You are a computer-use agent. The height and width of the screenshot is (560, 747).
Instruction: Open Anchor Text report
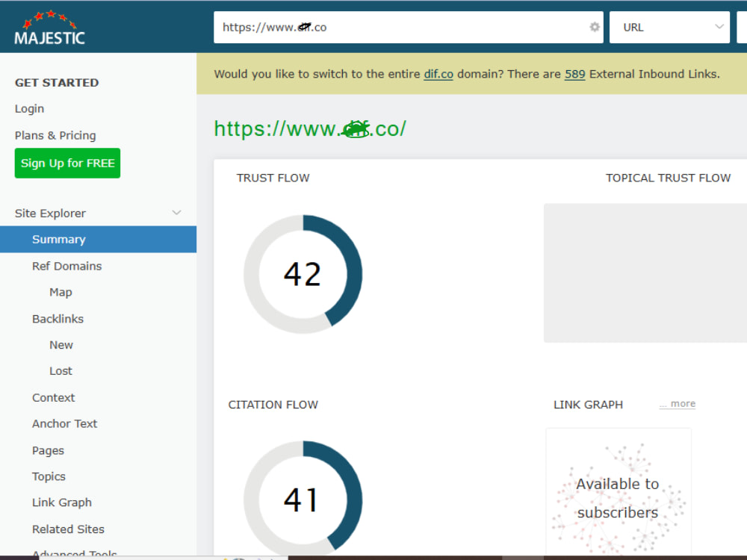64,424
